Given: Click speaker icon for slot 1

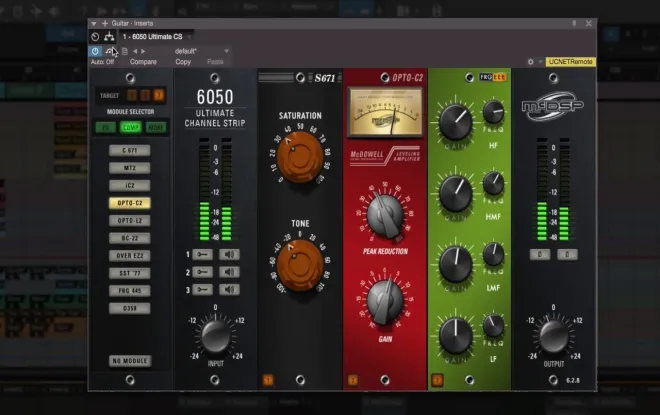Looking at the screenshot, I should tap(229, 254).
